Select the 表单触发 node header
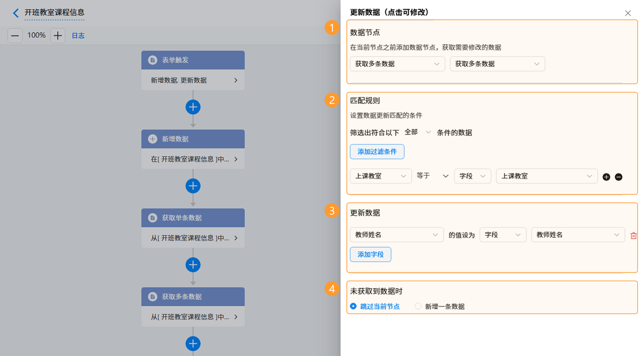Screen dimensions: 644x356 [x=193, y=60]
